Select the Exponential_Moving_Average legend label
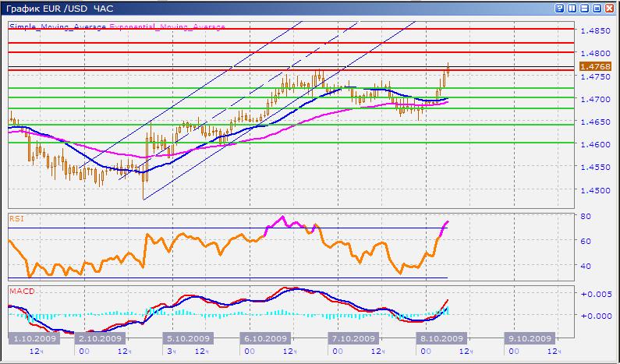620x364 pixels. (167, 27)
